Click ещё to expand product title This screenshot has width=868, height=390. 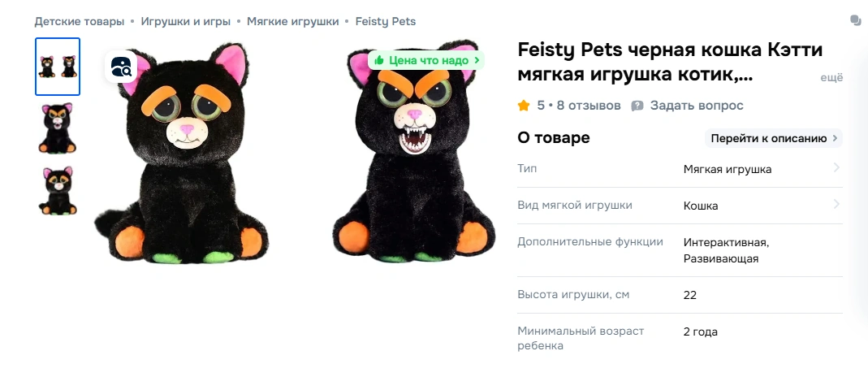click(831, 77)
